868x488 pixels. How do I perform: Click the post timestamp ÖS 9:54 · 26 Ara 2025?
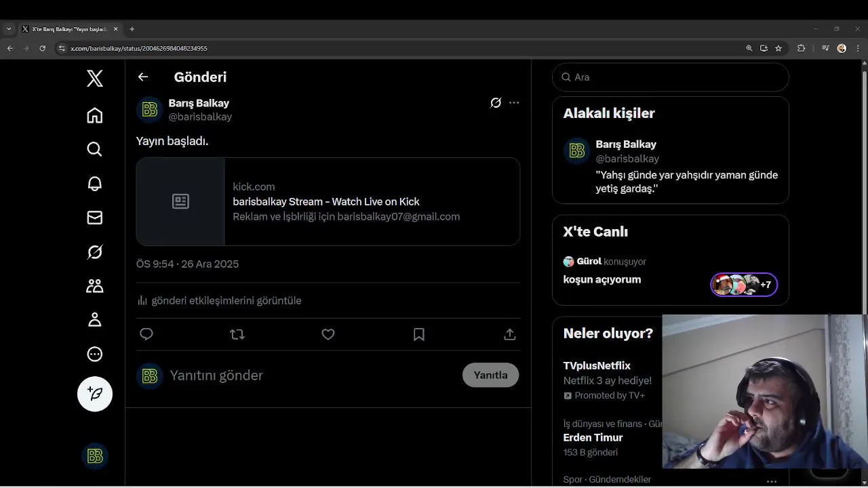tap(187, 264)
